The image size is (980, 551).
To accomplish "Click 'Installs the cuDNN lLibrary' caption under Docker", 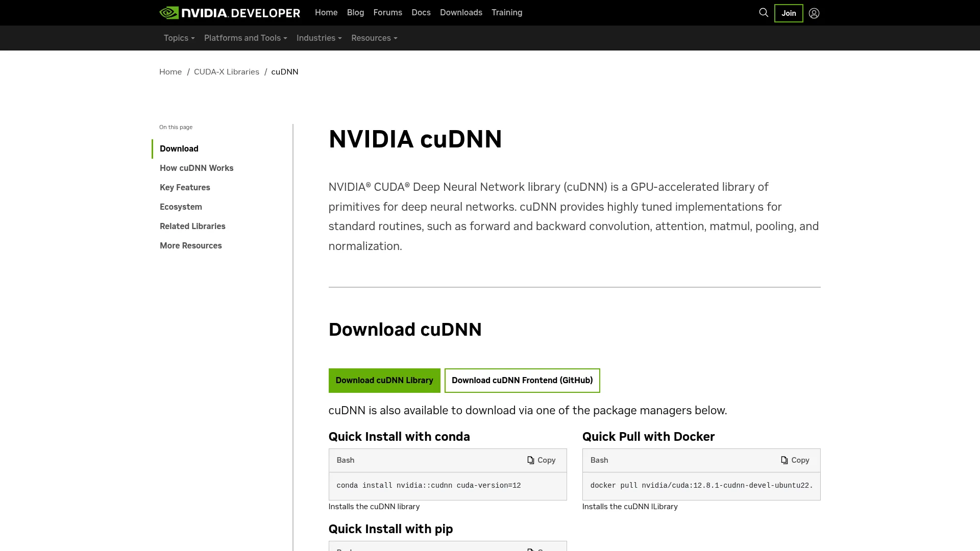I will tap(630, 507).
